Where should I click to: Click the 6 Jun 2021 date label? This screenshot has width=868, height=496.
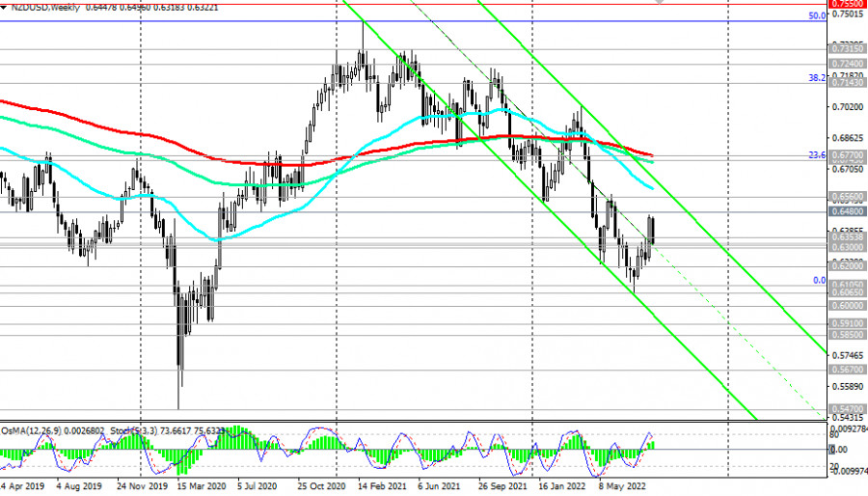(x=439, y=486)
